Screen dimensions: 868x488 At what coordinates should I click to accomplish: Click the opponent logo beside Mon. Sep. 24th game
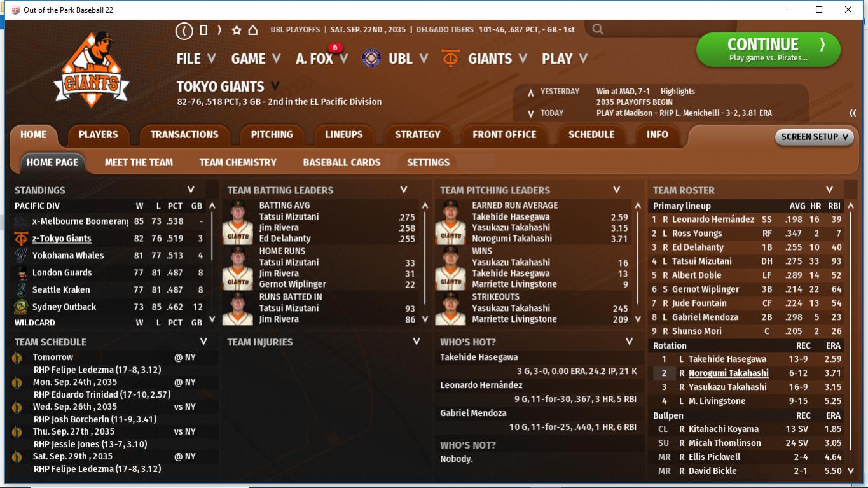coord(17,383)
